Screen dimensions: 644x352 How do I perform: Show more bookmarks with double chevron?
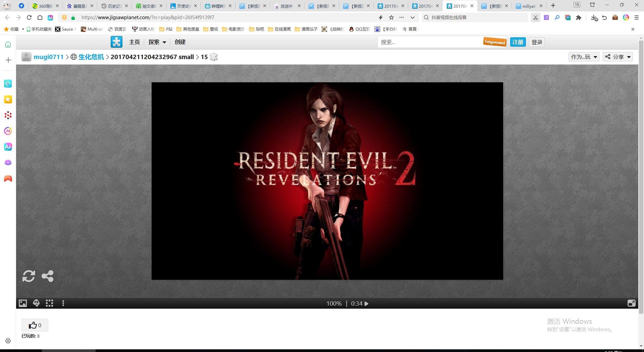click(x=633, y=29)
